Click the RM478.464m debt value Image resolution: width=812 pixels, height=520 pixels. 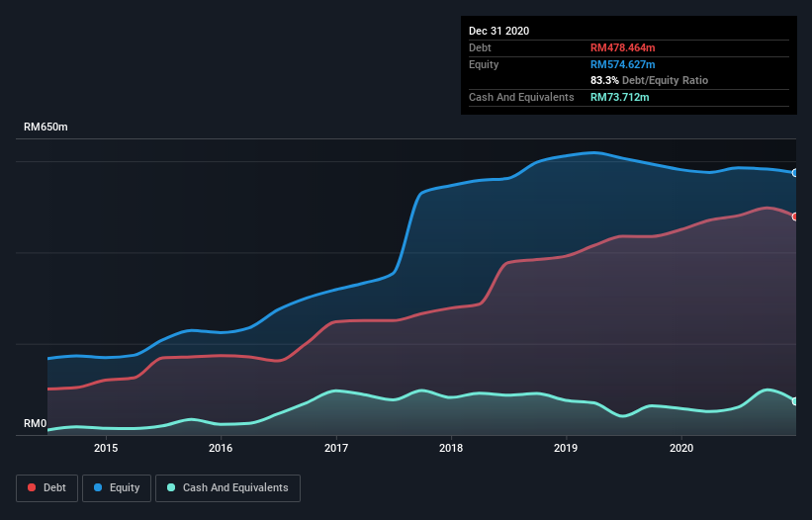click(x=622, y=47)
